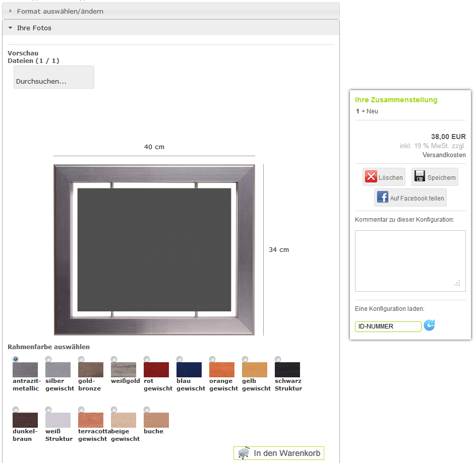Click blau gewischt color swatch

189,370
